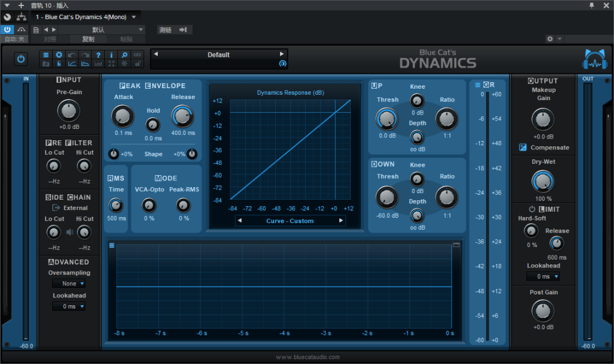Click the Down Ratio knob
Image resolution: width=614 pixels, height=364 pixels.
(x=447, y=197)
